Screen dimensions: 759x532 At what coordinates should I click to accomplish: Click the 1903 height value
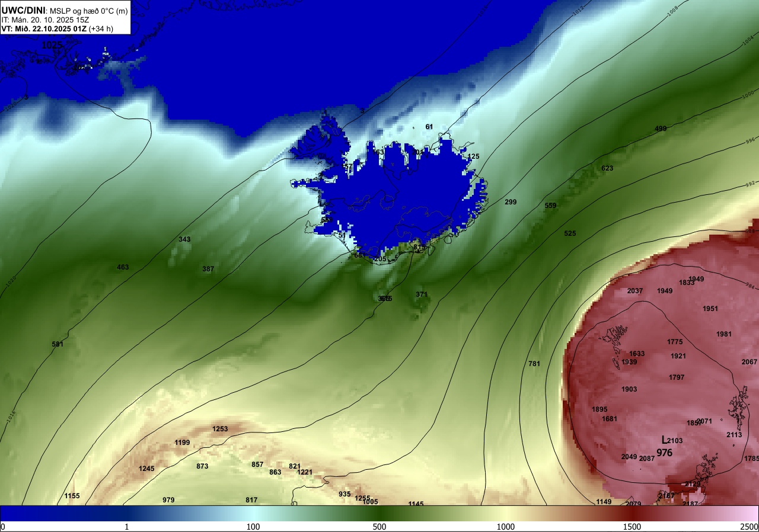click(629, 389)
